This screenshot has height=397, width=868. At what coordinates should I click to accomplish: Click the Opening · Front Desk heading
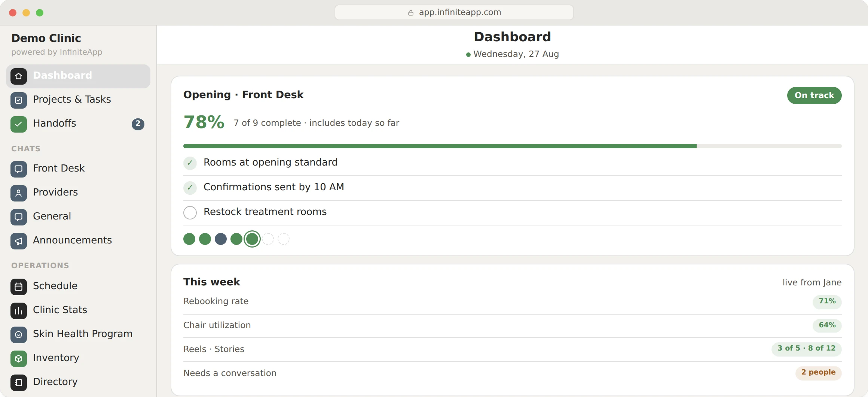(x=244, y=95)
